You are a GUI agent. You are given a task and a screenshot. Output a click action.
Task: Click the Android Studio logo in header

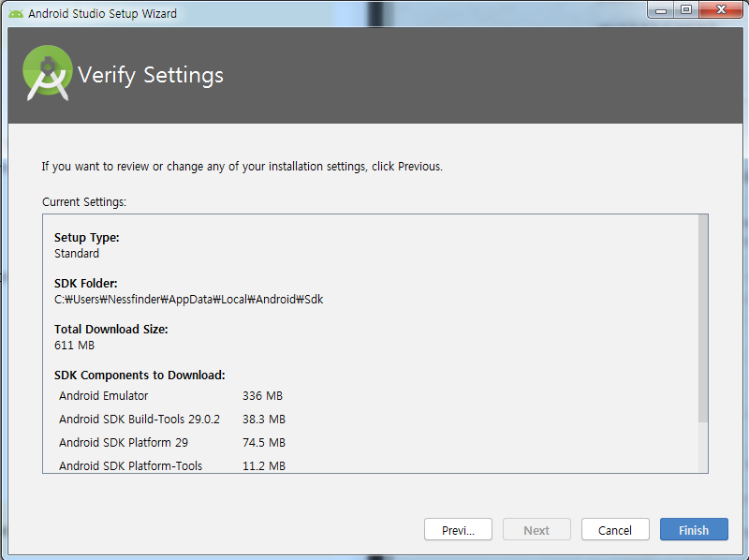tap(48, 73)
